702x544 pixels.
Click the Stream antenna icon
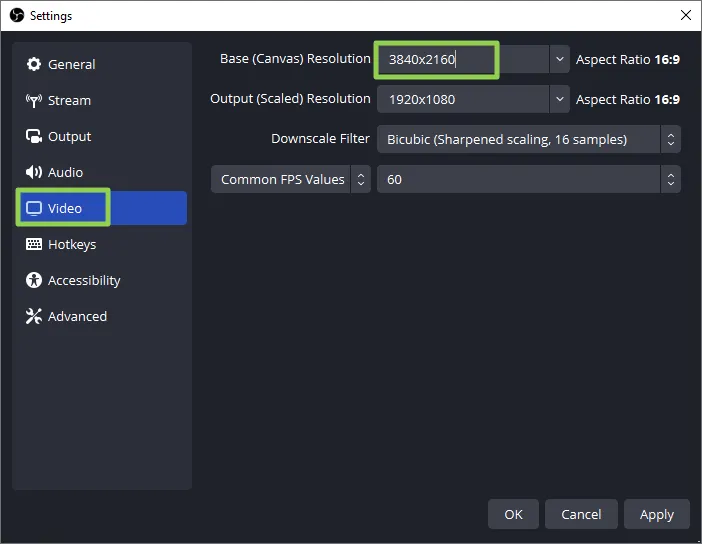pyautogui.click(x=34, y=100)
